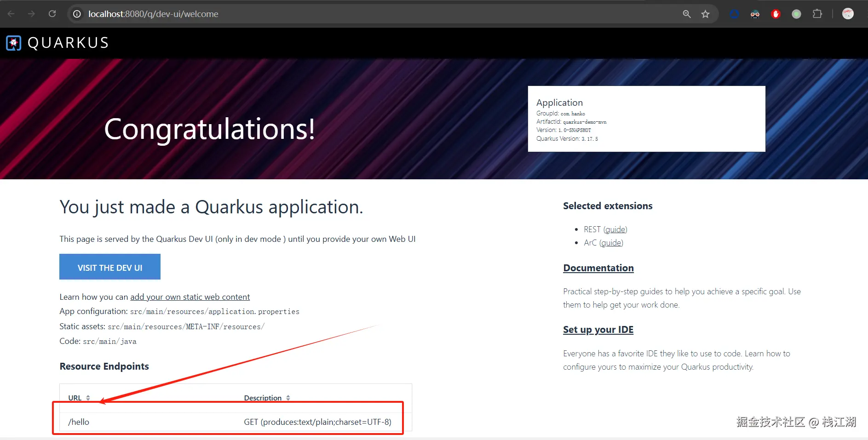Open the blue circular extension icon
The width and height of the screenshot is (868, 440).
coord(735,14)
